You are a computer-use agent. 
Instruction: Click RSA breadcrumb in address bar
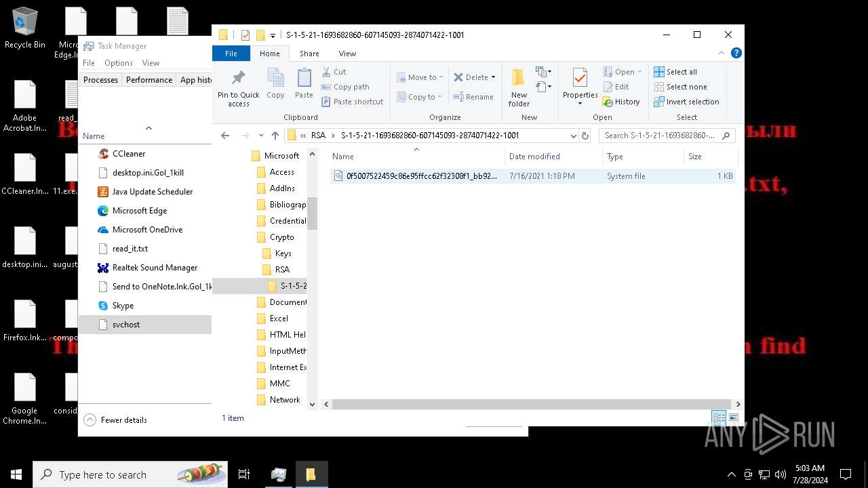coord(318,136)
